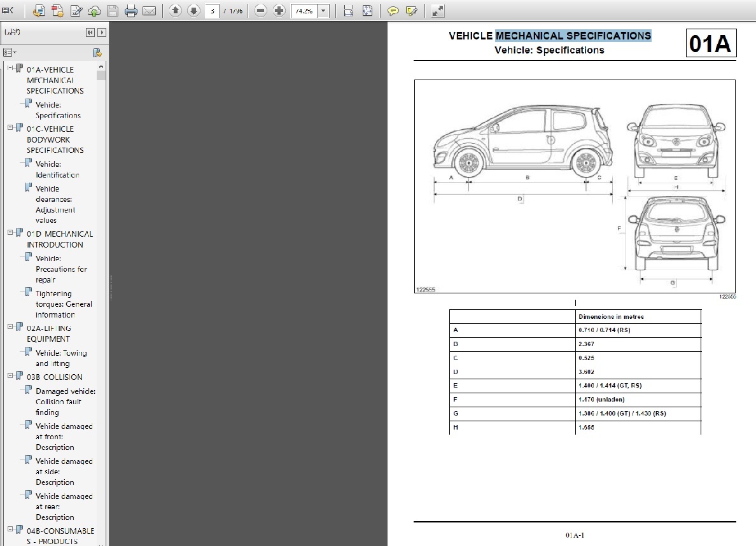Open bookmark 04B-CONSUMABLES - PRODUCTS
Screen dimensions: 756x546
(60, 536)
